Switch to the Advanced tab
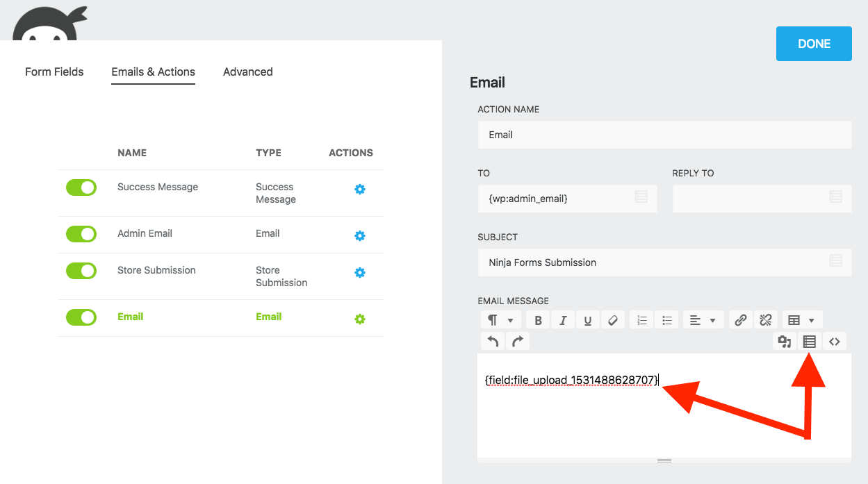Screen dimensions: 868x484 coord(247,72)
